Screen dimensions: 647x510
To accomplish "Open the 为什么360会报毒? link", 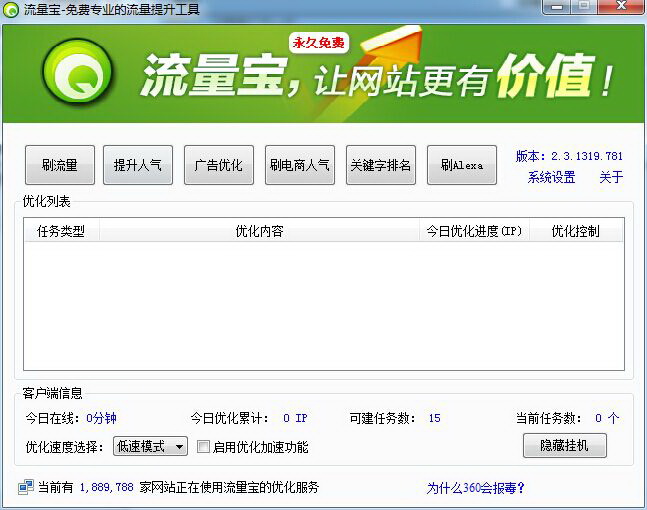I will 476,488.
